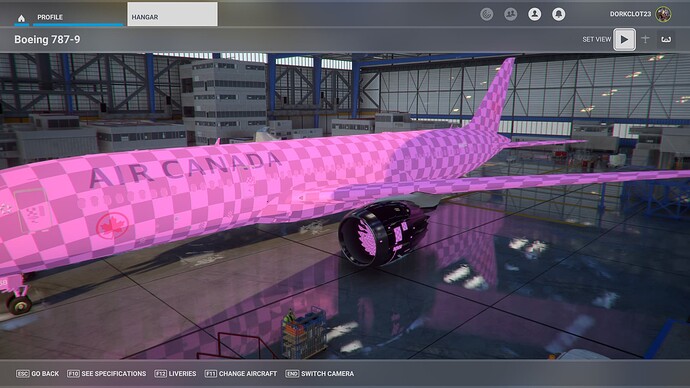Switch to cockpit seat view icon

point(666,40)
